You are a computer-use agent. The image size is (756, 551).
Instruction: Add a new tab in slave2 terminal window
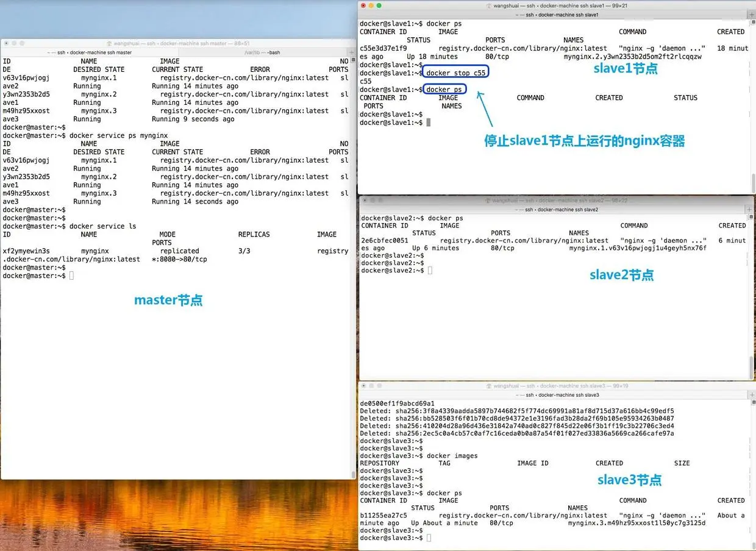click(x=750, y=209)
